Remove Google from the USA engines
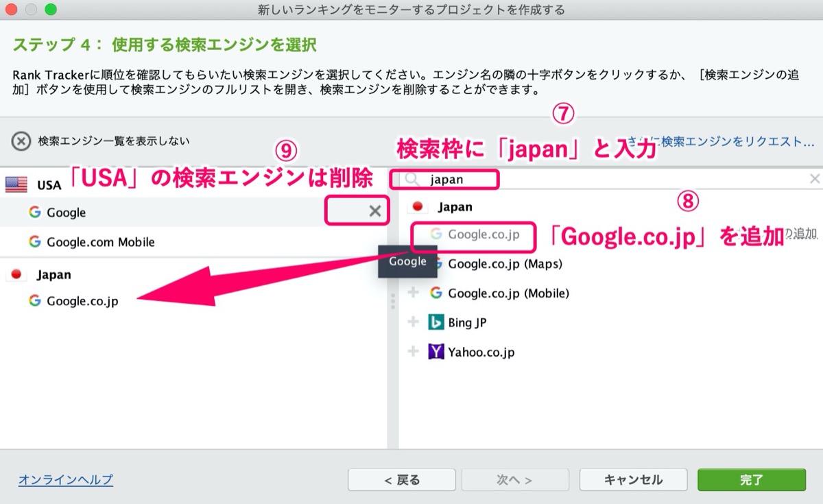 (x=375, y=211)
